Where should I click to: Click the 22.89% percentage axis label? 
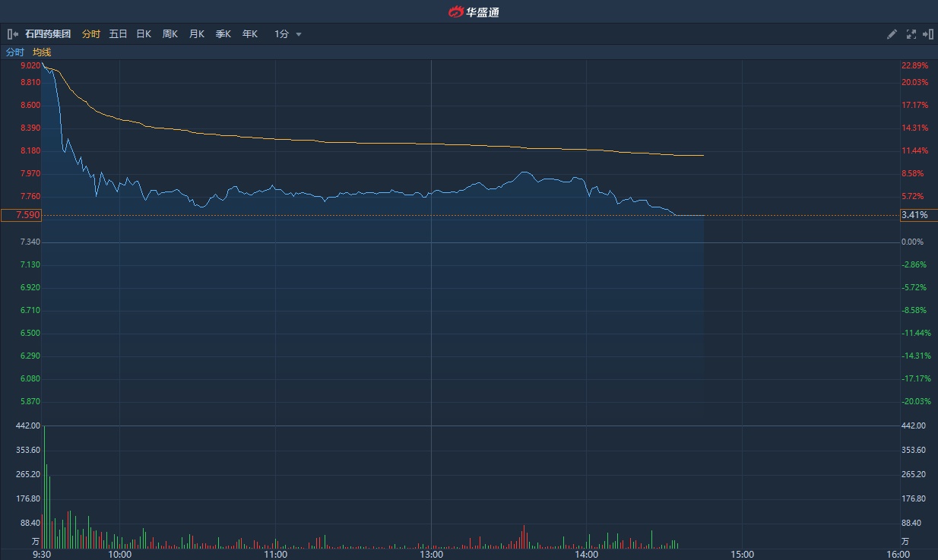click(x=915, y=65)
